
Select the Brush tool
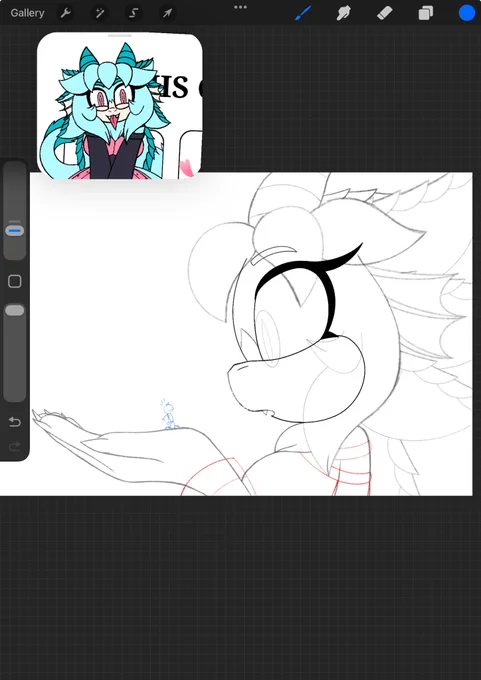tap(303, 13)
